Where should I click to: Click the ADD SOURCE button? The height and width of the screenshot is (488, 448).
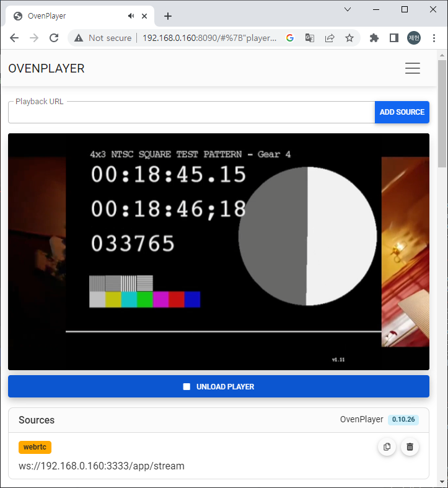coord(402,112)
